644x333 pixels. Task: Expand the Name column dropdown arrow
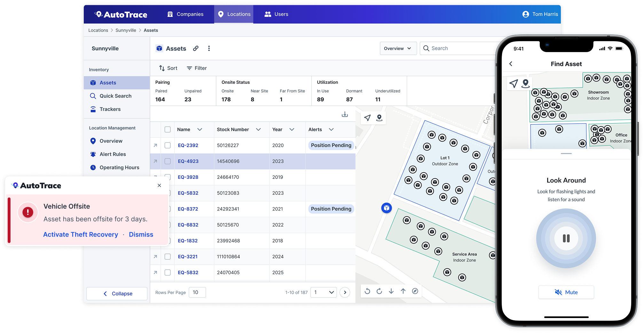click(x=200, y=129)
